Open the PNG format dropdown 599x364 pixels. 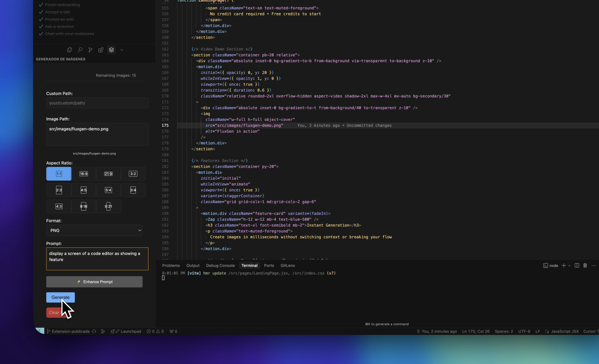click(x=94, y=230)
